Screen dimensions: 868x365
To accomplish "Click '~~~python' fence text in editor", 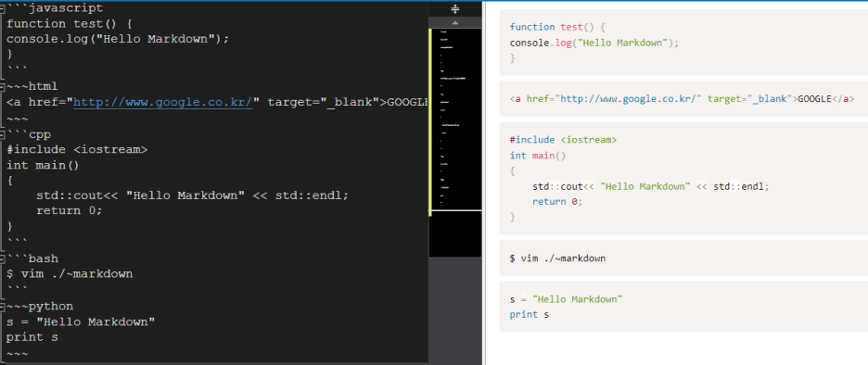I will click(40, 307).
